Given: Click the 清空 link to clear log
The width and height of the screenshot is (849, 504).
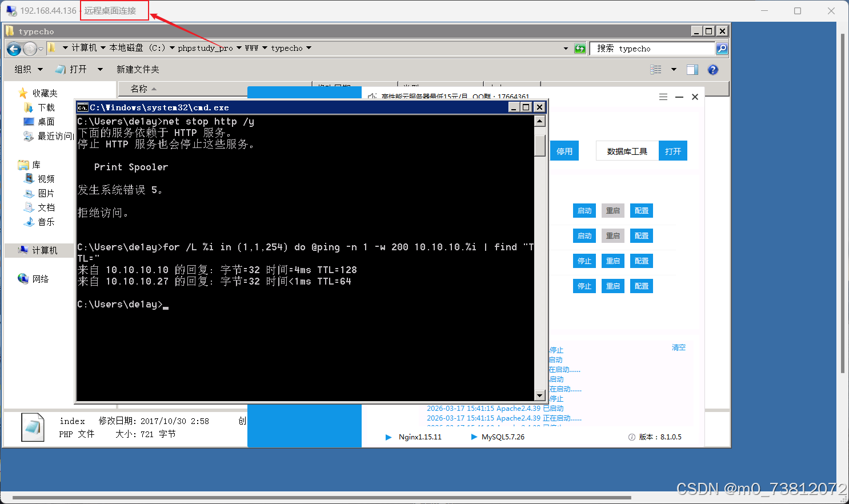Looking at the screenshot, I should [x=679, y=347].
